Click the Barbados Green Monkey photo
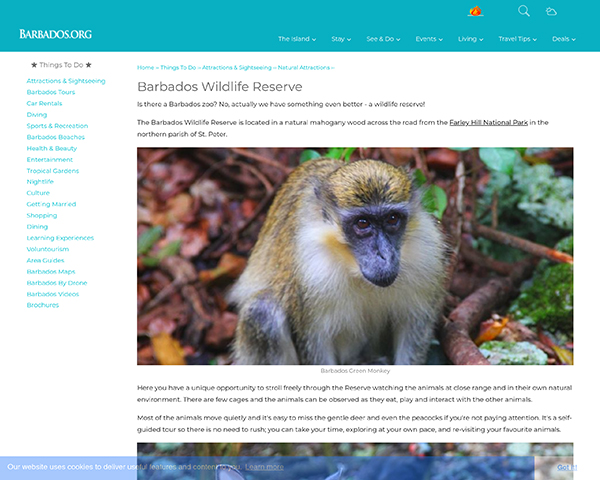The height and width of the screenshot is (480, 600). (355, 256)
